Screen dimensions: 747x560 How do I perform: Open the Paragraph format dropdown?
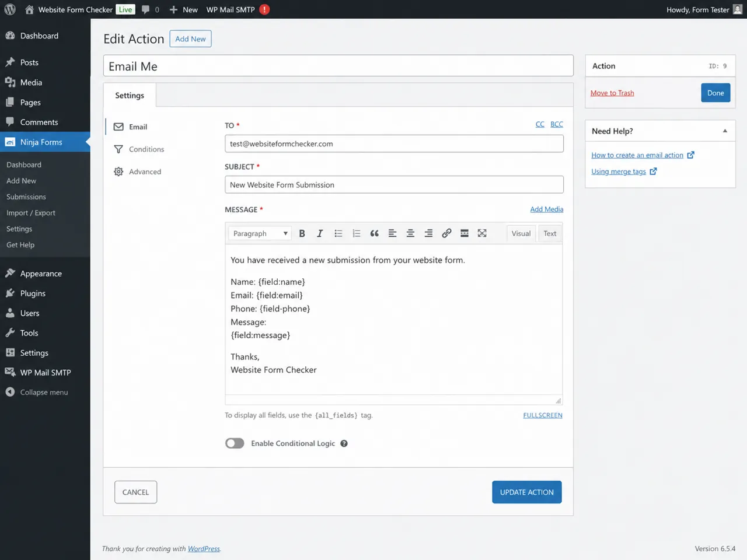pos(260,233)
